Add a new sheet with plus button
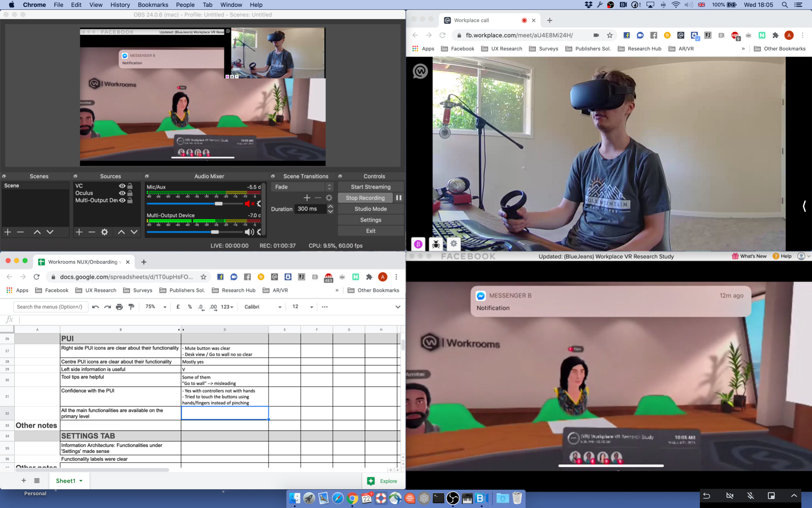Screen dimensions: 812x508 [24, 481]
